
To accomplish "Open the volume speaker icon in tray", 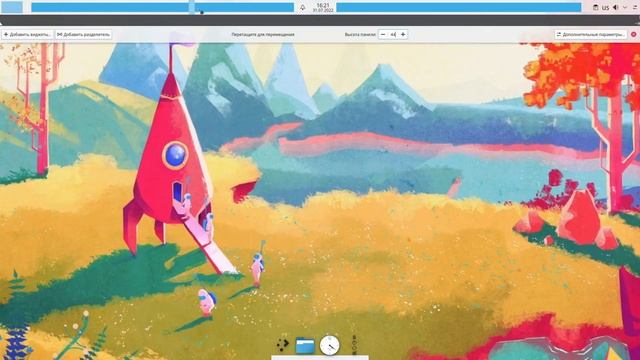I will [616, 7].
